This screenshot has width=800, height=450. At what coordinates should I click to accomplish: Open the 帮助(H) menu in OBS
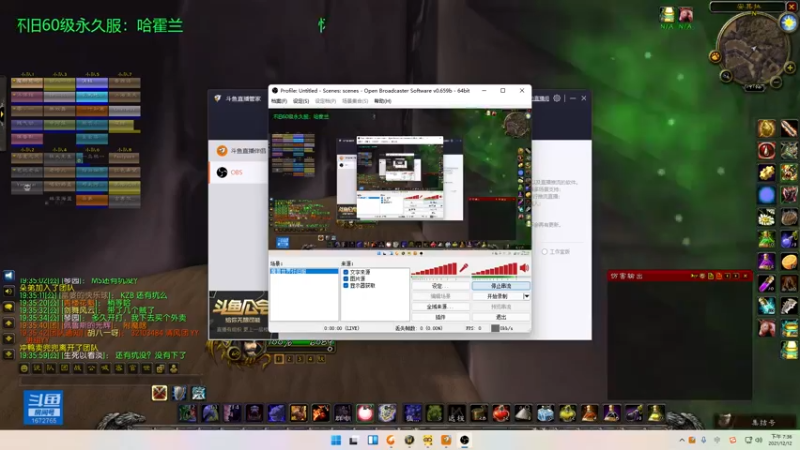click(x=383, y=101)
